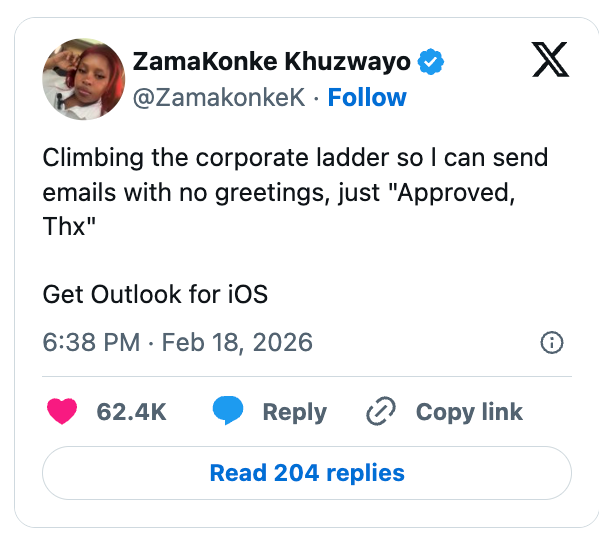Image resolution: width=616 pixels, height=536 pixels.
Task: Click the 6:38 PM time text
Action: point(91,343)
